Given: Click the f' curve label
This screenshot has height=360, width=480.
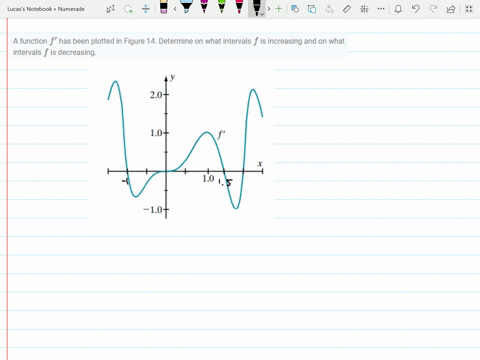Looking at the screenshot, I should coord(221,135).
